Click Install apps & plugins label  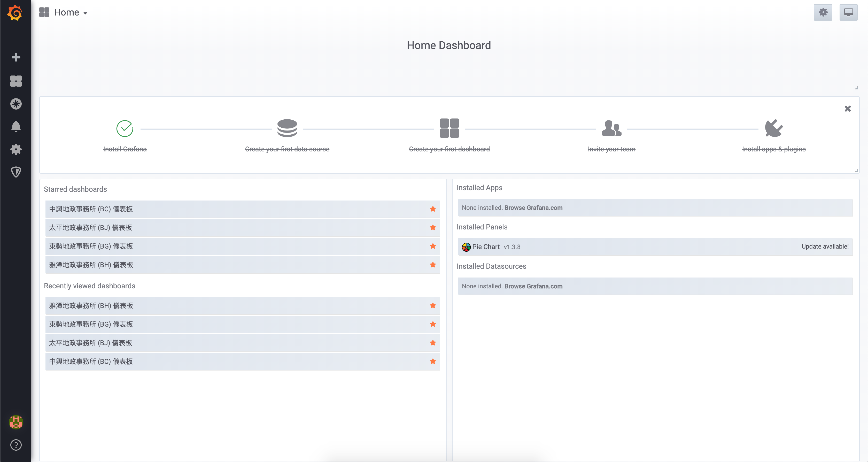click(774, 149)
